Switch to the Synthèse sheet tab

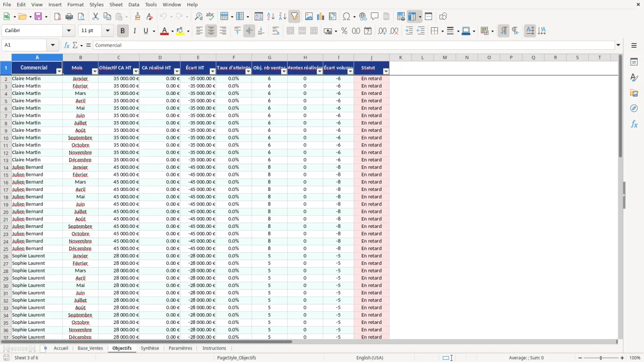150,348
